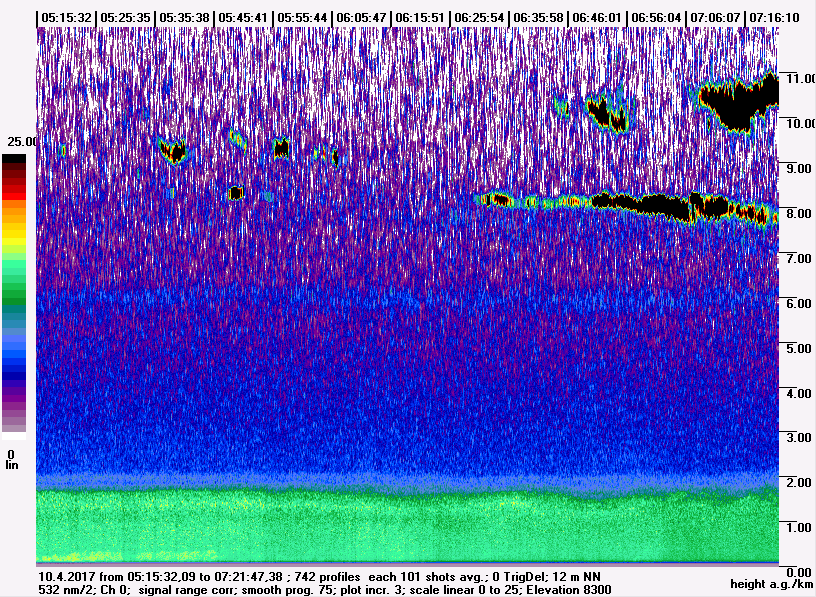
Task: Click the 4.00 height axis label
Action: [799, 393]
